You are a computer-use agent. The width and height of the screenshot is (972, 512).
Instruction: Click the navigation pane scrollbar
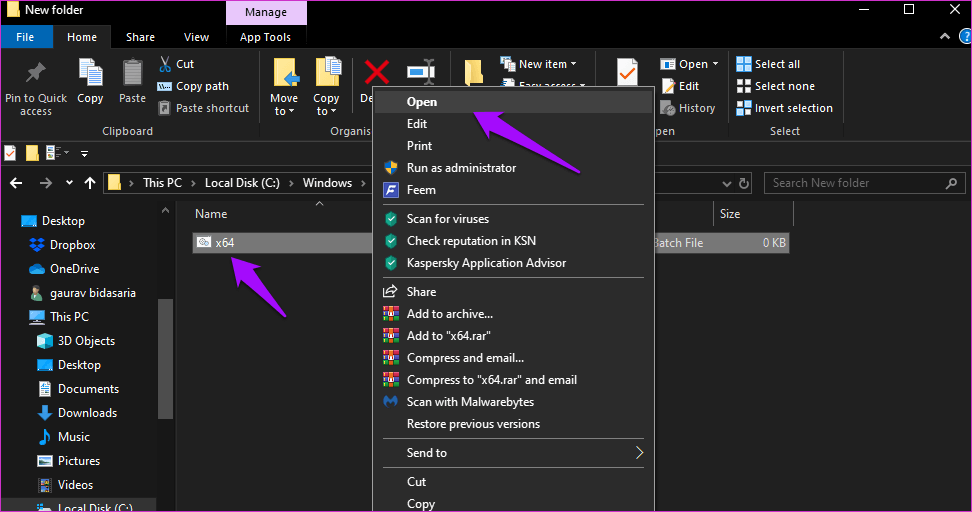coord(165,360)
